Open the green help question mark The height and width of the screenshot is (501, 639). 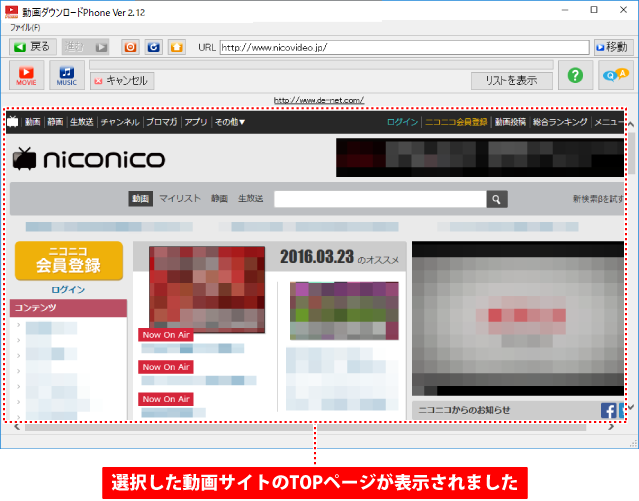click(575, 75)
